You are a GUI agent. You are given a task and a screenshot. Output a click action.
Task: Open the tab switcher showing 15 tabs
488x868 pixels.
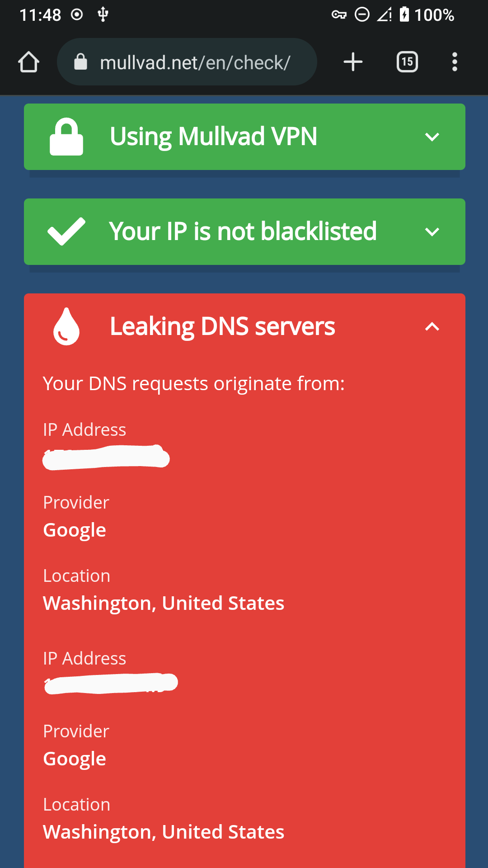tap(406, 62)
